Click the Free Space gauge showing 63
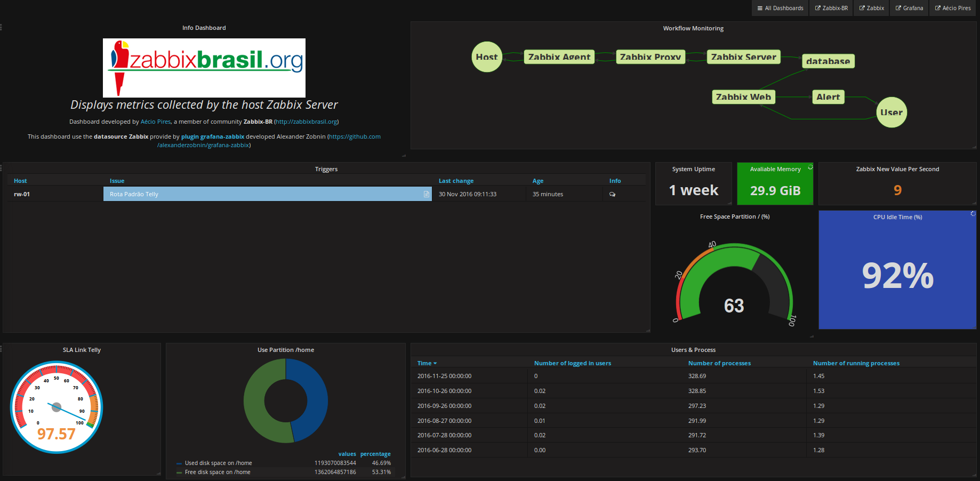This screenshot has width=980, height=481. coord(734,283)
